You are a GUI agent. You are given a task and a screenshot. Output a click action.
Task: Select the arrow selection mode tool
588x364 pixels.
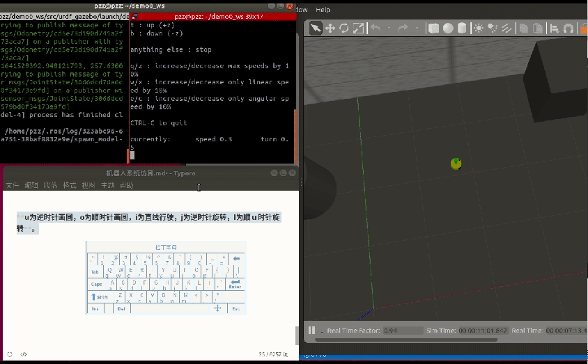pos(316,28)
